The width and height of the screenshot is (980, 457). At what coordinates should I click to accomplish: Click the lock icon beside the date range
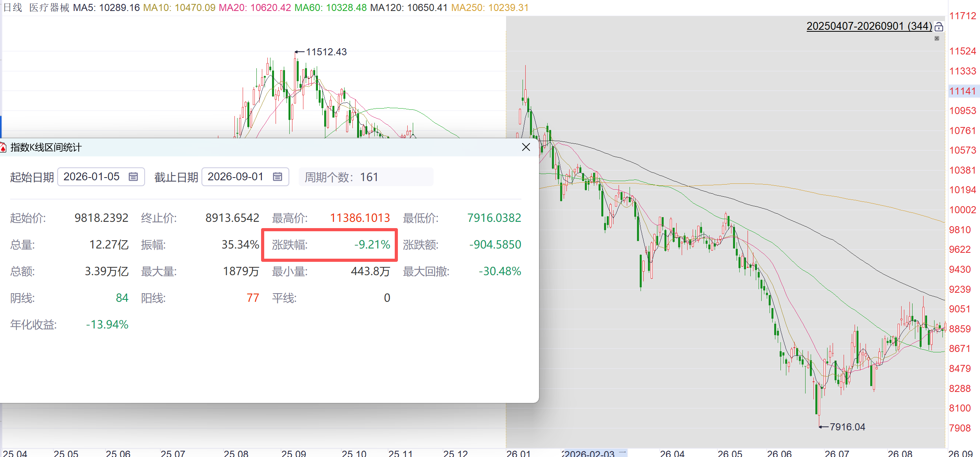(x=939, y=27)
